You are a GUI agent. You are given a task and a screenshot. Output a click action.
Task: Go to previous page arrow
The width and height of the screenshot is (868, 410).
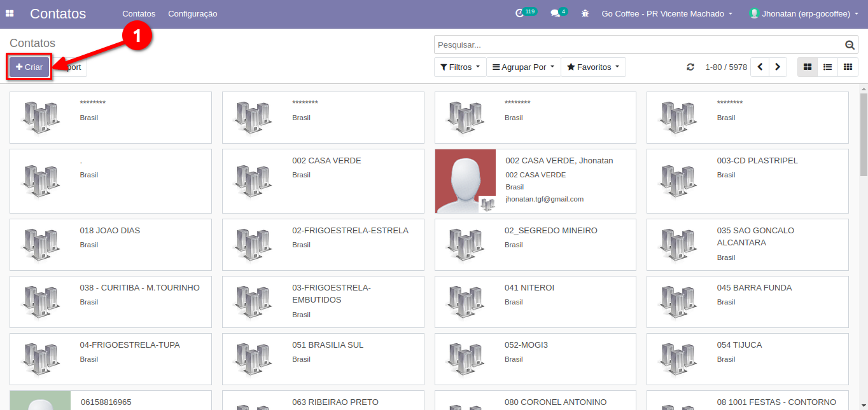[760, 67]
